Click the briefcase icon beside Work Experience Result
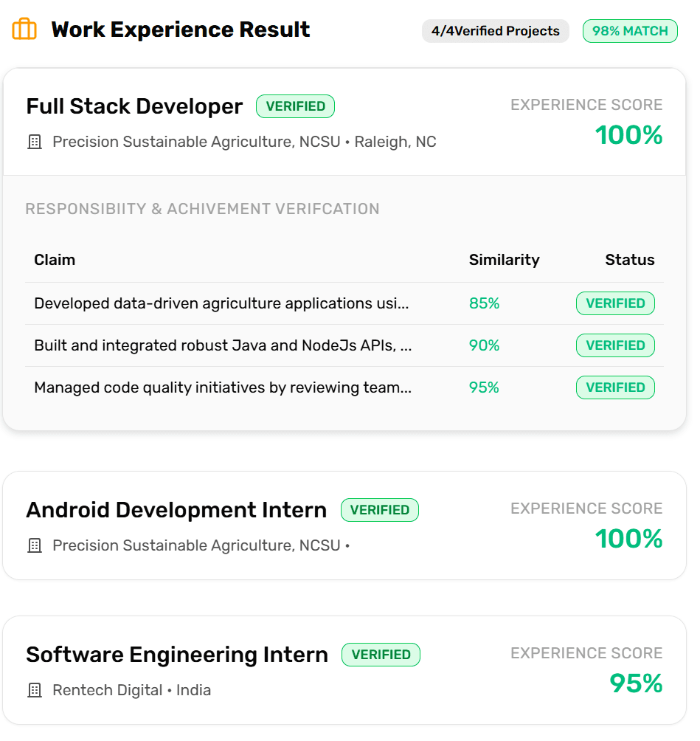700x741 pixels. coord(24,30)
